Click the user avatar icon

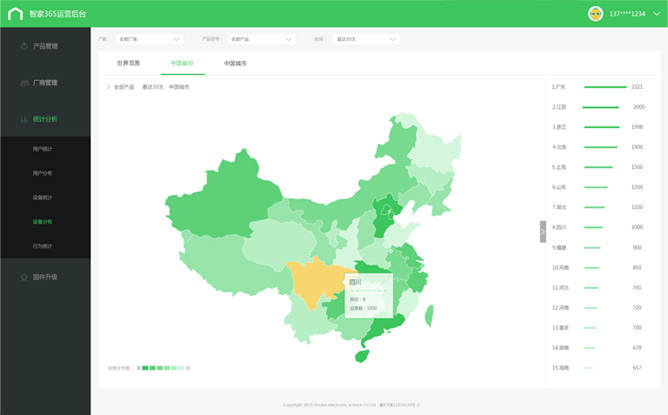595,14
